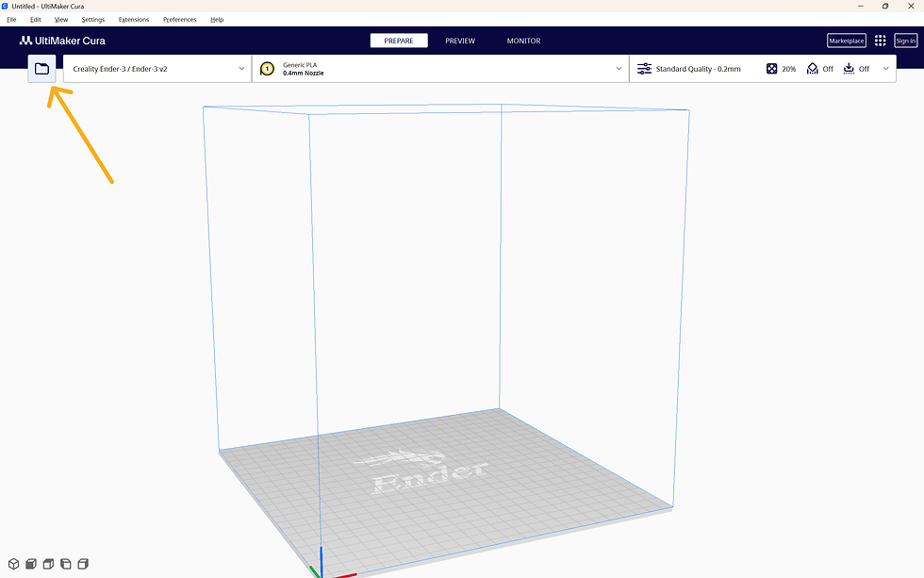This screenshot has width=924, height=578.
Task: Switch to the 3D perspective view icon
Action: click(x=13, y=563)
